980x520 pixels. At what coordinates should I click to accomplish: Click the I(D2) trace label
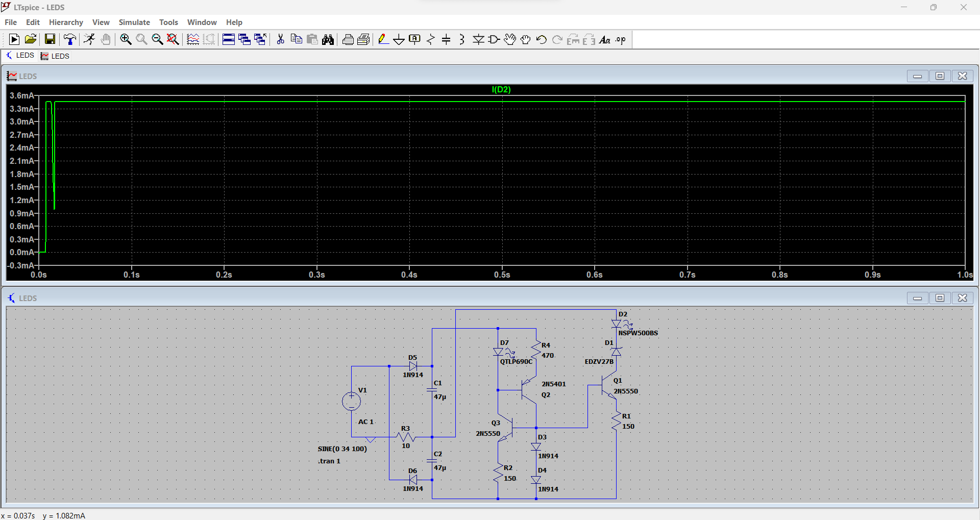501,89
